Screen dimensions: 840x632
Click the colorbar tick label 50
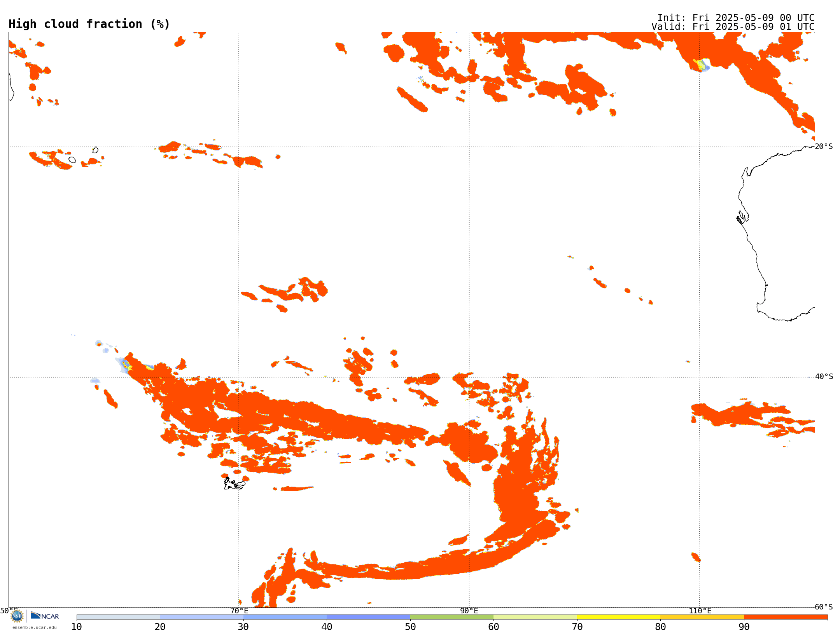click(410, 627)
